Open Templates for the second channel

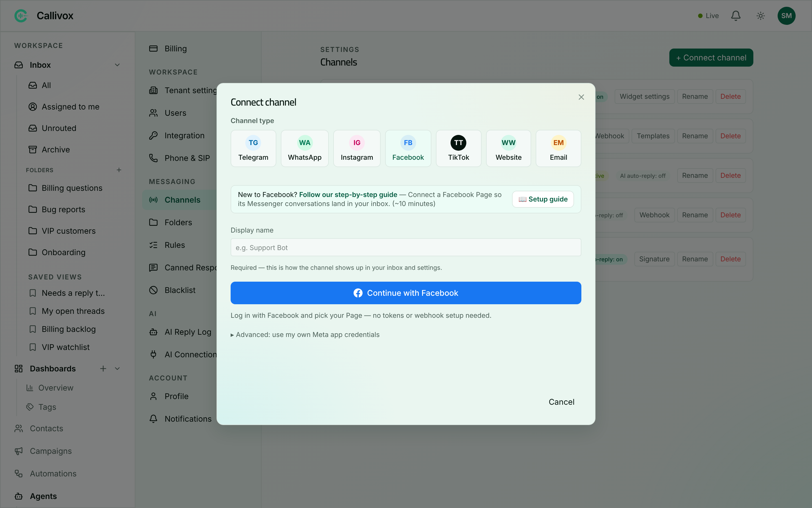coord(653,136)
